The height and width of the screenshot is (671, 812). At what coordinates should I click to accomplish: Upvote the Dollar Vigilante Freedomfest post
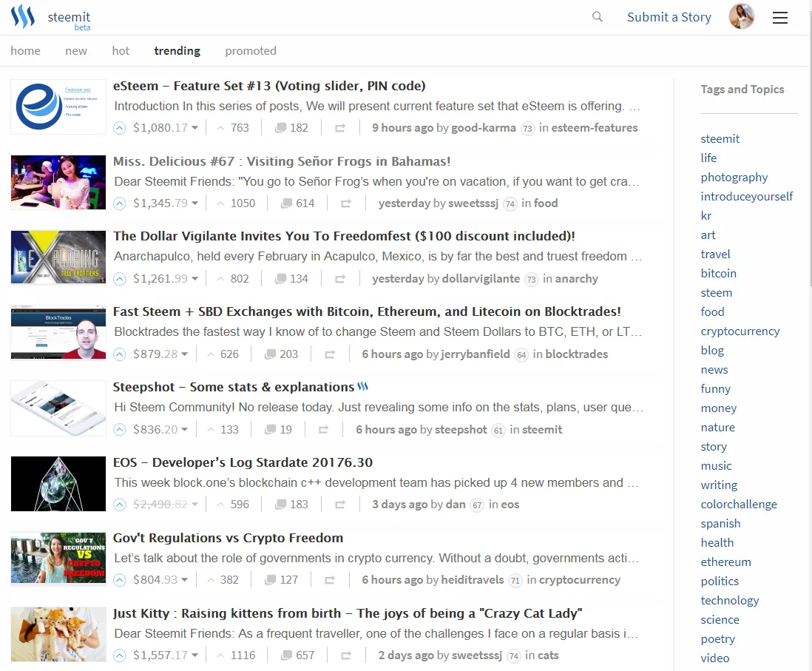coord(120,280)
